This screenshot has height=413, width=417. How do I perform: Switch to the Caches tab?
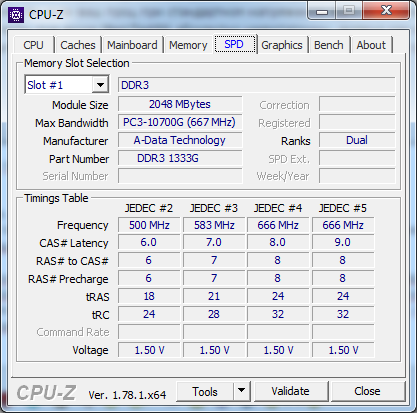(78, 45)
